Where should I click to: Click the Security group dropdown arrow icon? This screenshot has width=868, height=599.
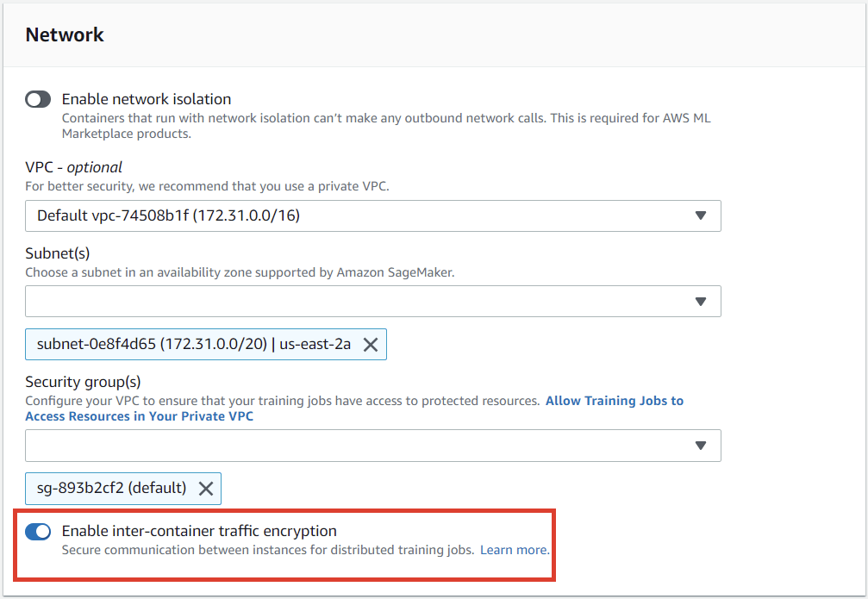(x=701, y=446)
